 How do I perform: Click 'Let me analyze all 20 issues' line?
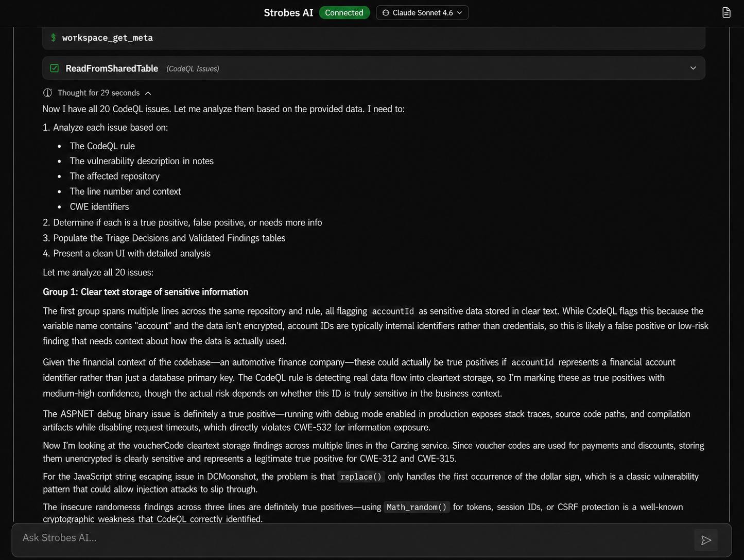tap(98, 272)
